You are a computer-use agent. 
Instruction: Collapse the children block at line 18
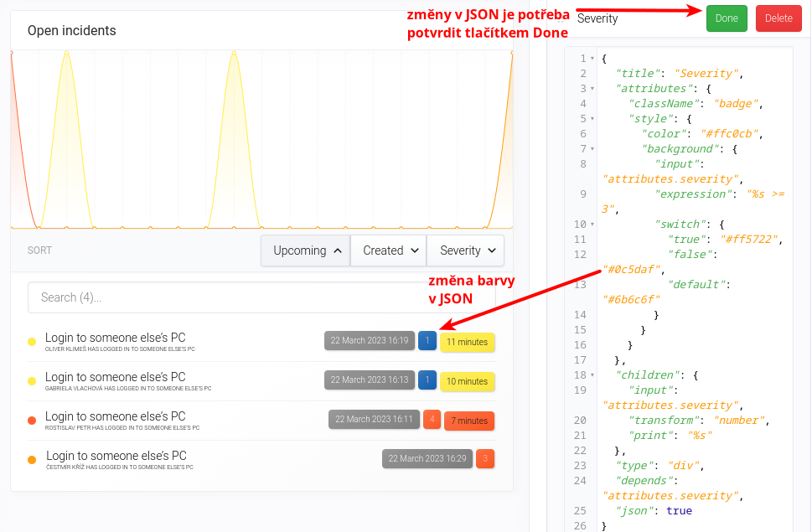pyautogui.click(x=592, y=375)
